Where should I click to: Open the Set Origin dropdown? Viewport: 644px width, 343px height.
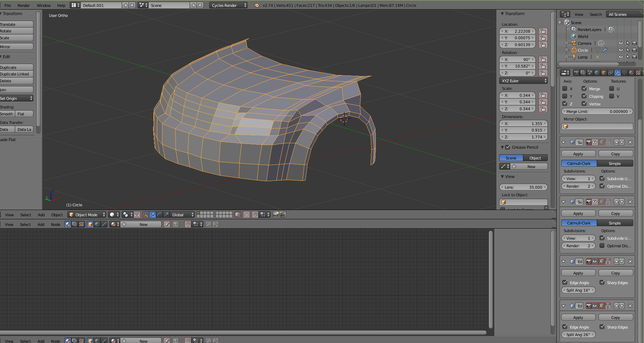coord(16,98)
